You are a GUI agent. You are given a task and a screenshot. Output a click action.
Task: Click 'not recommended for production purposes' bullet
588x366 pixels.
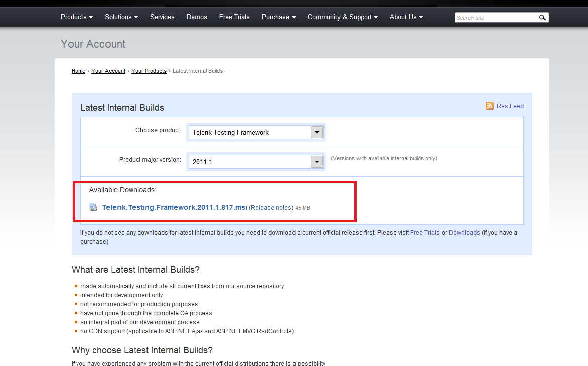pyautogui.click(x=139, y=304)
